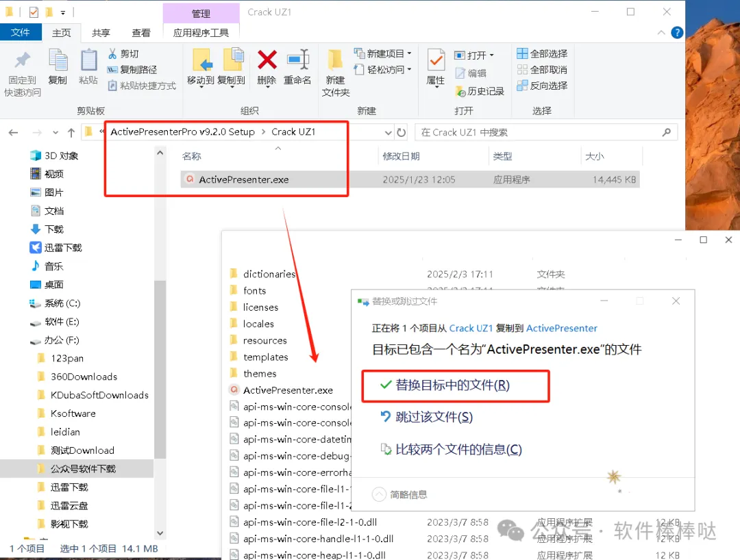The height and width of the screenshot is (560, 740).
Task: Select KDubaSoftDownloads folder in sidebar
Action: coord(93,395)
